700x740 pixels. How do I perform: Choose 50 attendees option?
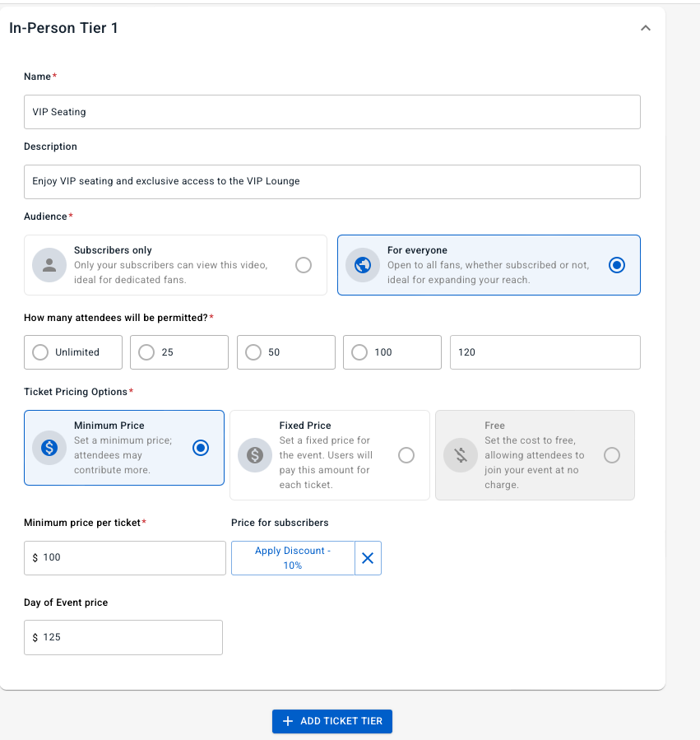pyautogui.click(x=286, y=352)
